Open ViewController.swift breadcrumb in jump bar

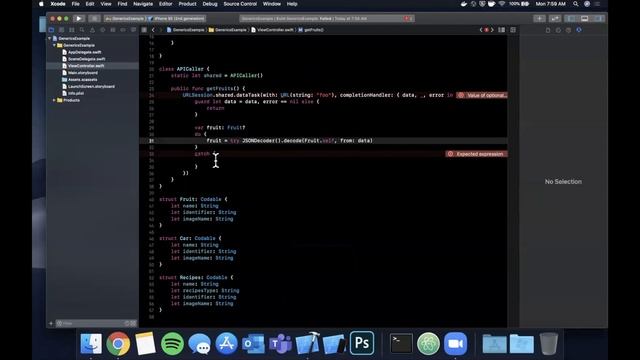[272, 30]
